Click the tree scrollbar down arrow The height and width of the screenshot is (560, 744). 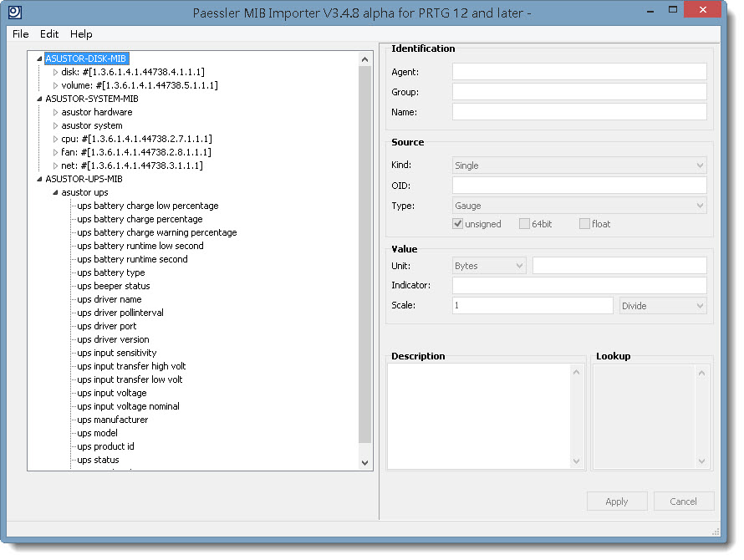364,463
